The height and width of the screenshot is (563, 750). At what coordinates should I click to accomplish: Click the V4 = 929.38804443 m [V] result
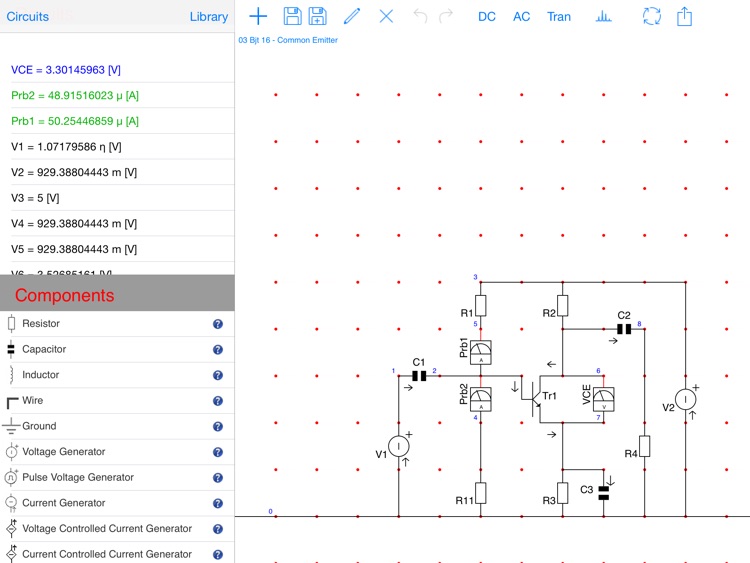click(x=117, y=224)
